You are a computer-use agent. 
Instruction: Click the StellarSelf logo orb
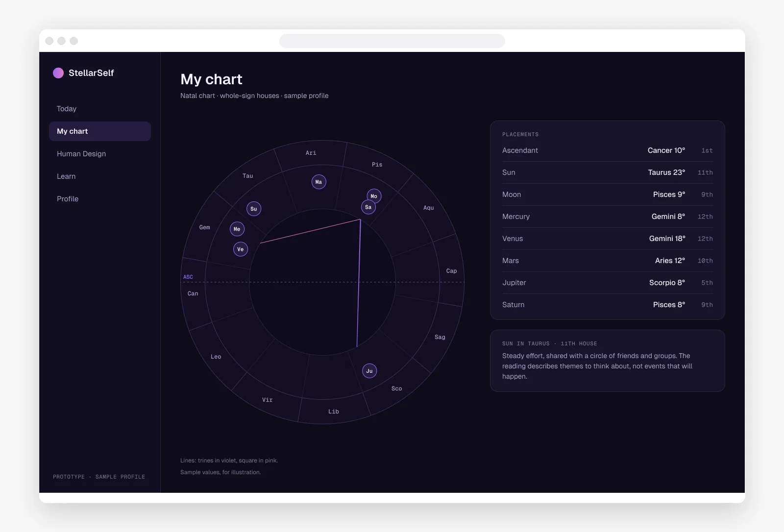[58, 73]
